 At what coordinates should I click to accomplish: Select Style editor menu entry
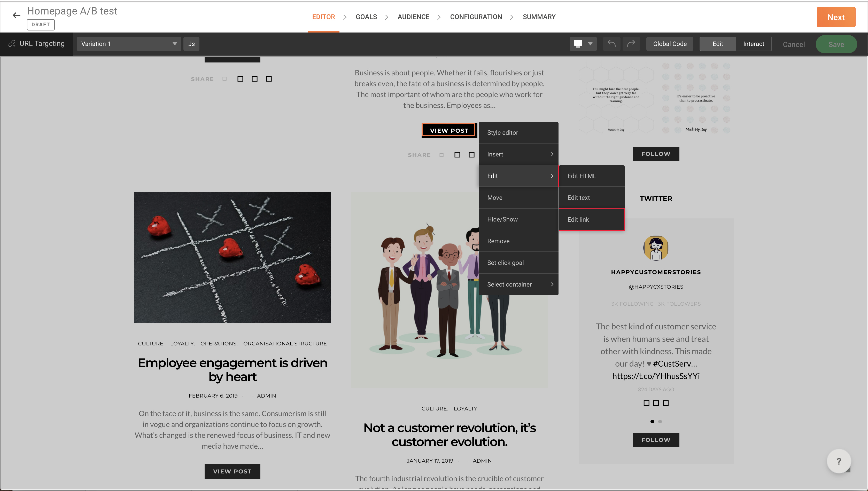(518, 132)
